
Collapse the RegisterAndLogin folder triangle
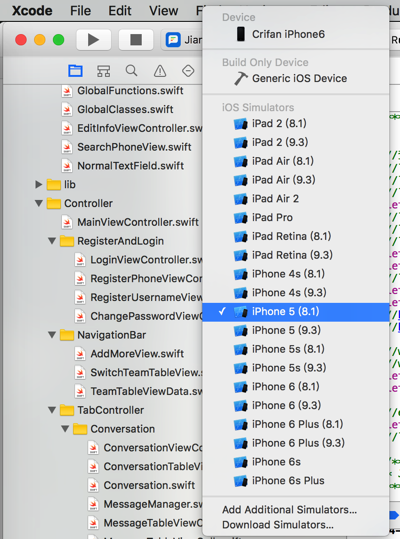pyautogui.click(x=52, y=241)
